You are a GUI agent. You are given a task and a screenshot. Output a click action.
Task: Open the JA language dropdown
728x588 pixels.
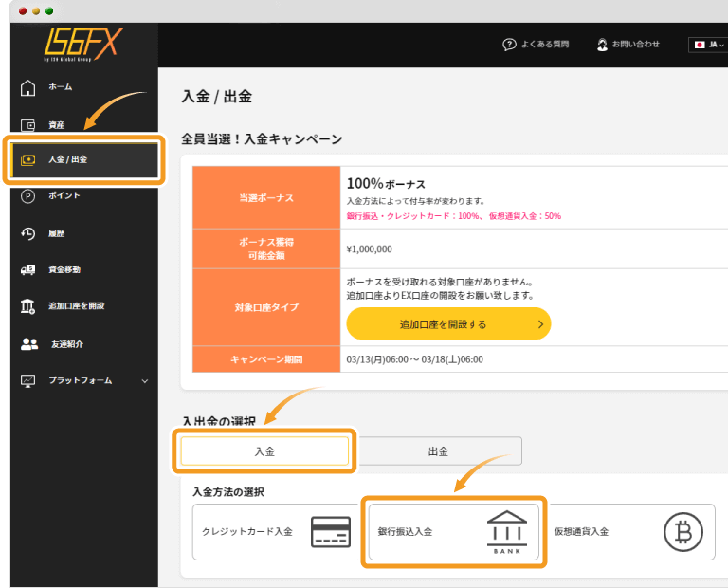708,45
